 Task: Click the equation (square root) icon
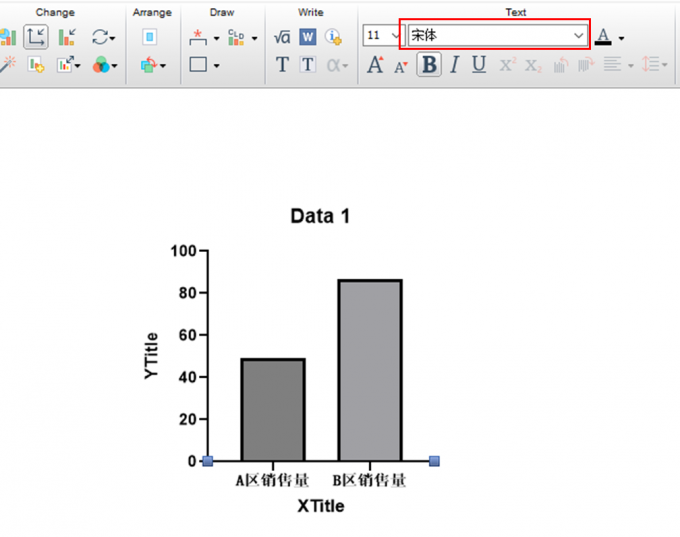point(282,37)
